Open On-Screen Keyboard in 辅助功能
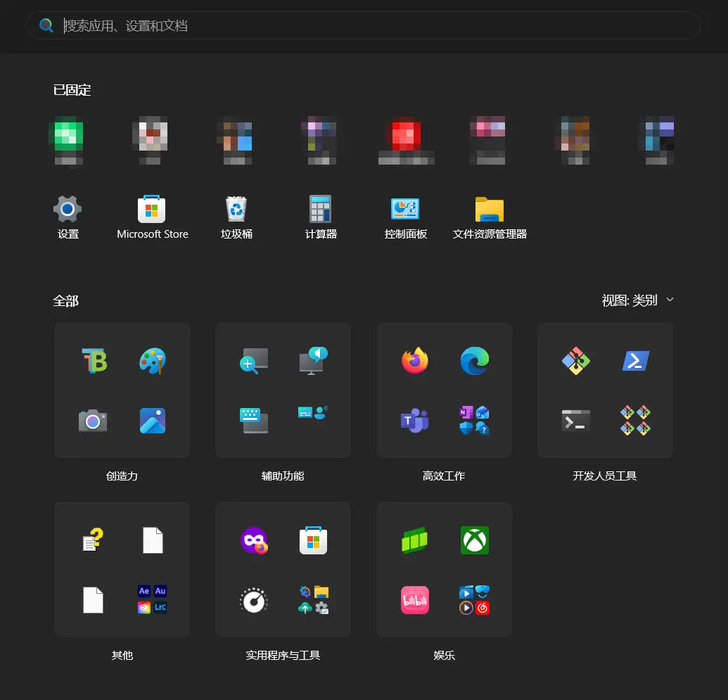728x700 pixels. click(x=254, y=421)
